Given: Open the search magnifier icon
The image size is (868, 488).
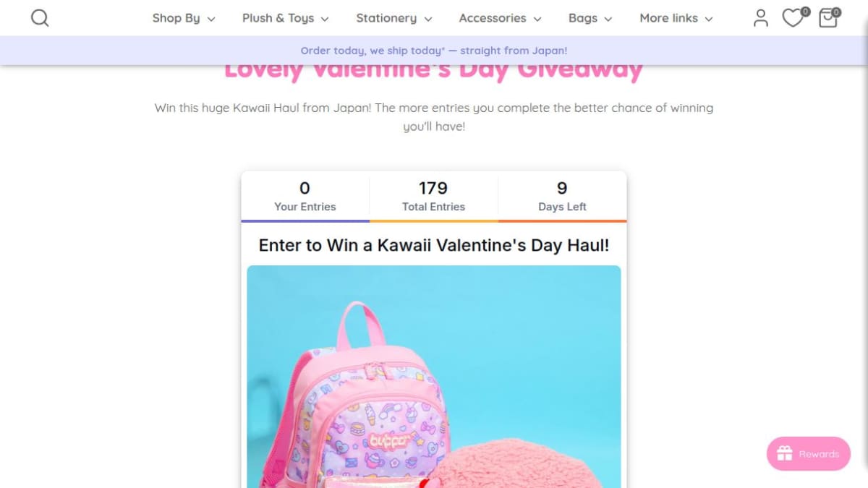Looking at the screenshot, I should click(x=40, y=17).
